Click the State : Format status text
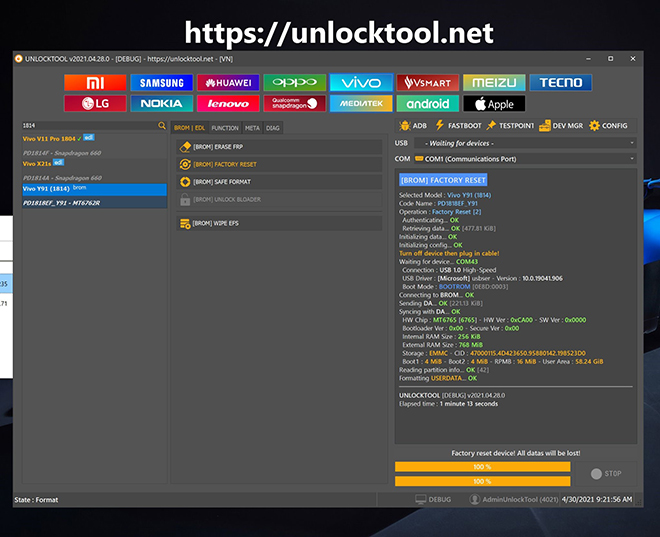Viewport: 660px width, 537px height. click(x=36, y=500)
